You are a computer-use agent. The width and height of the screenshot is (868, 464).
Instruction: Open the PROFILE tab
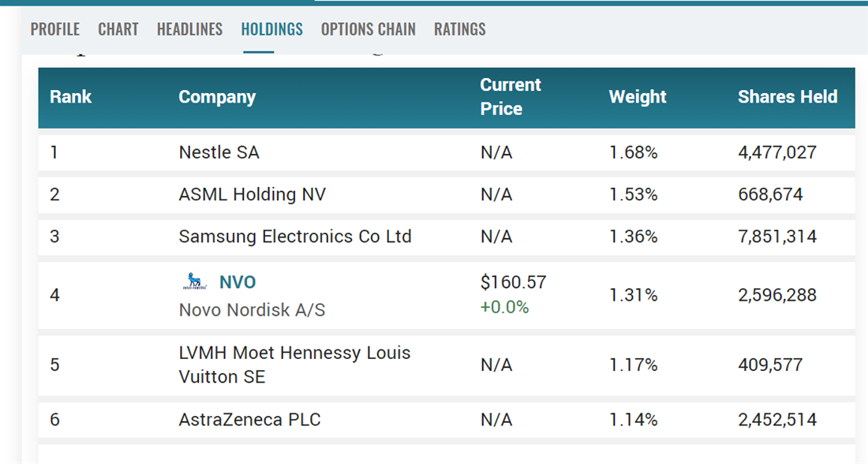[x=55, y=29]
